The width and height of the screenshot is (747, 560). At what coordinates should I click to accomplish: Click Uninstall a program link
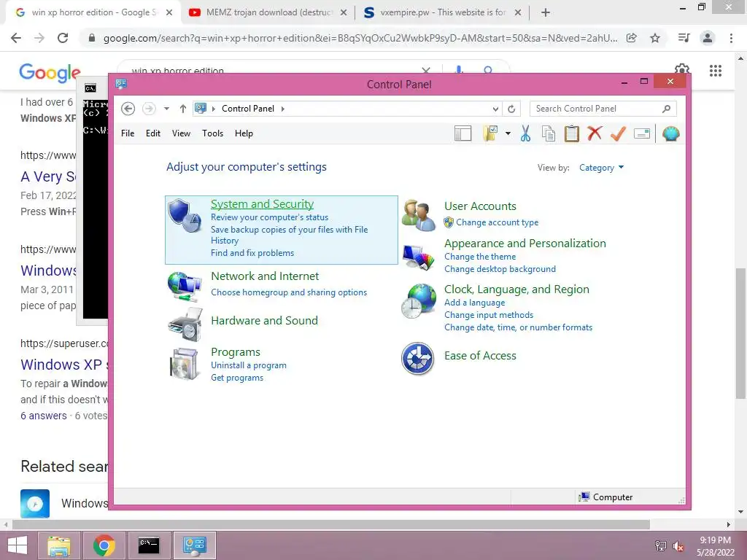(x=249, y=365)
